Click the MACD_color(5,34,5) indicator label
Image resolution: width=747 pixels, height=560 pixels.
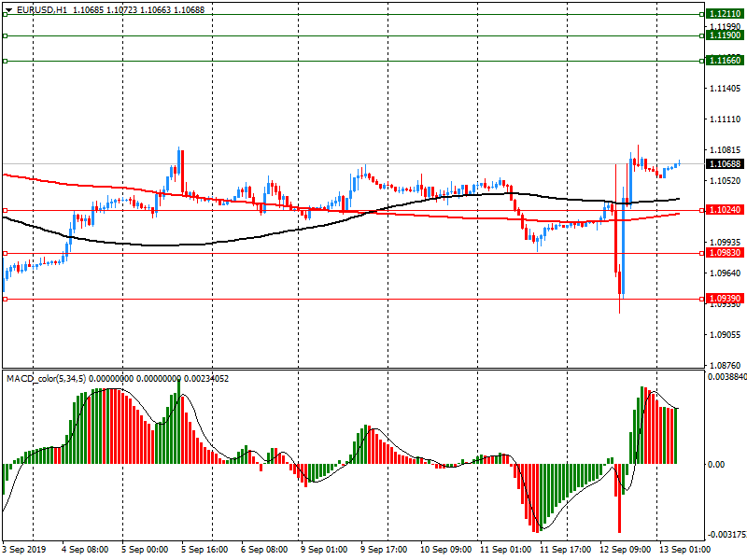(46, 379)
